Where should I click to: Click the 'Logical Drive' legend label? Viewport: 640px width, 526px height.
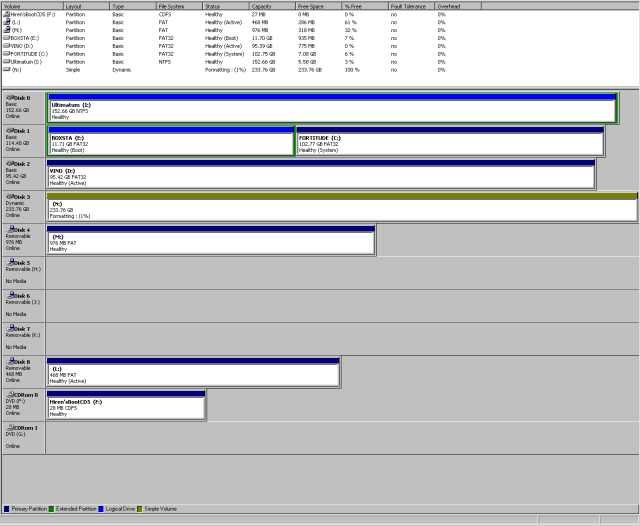click(x=120, y=509)
